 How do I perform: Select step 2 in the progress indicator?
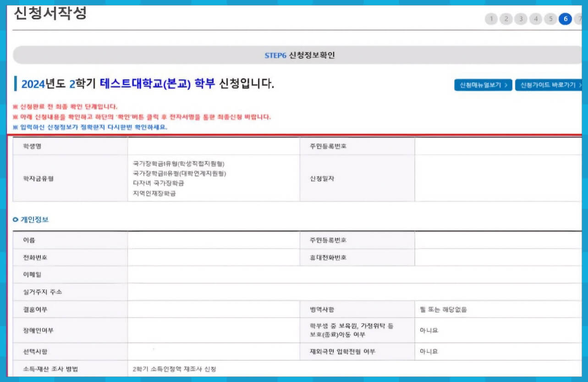[506, 19]
